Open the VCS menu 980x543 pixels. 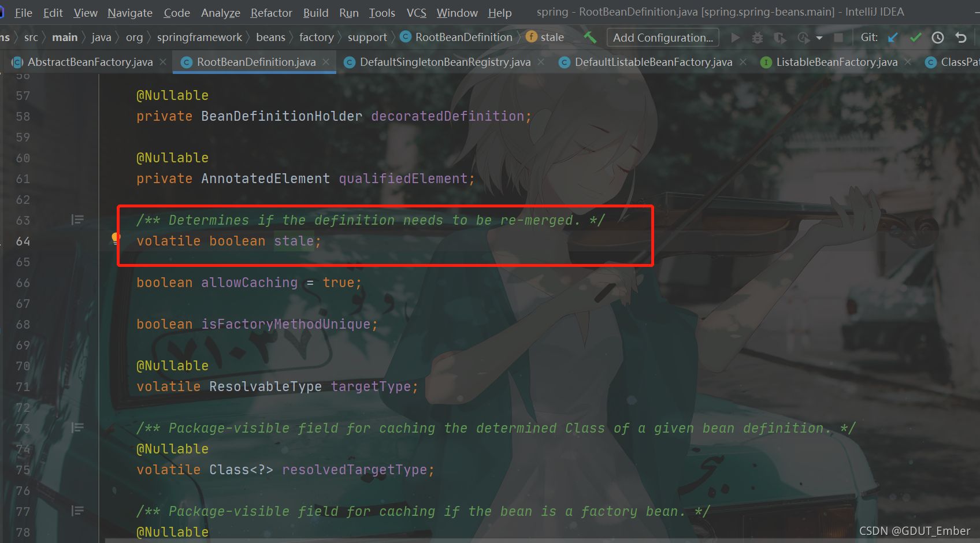[x=416, y=13]
